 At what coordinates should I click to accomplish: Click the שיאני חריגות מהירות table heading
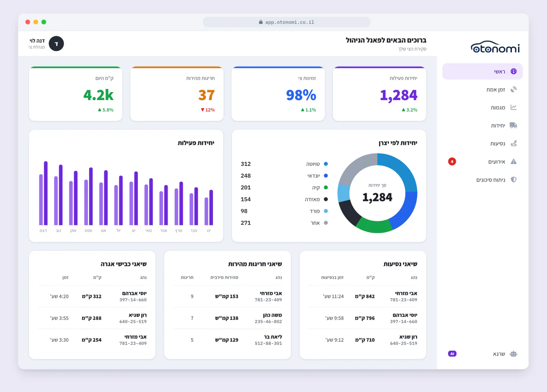tap(255, 264)
